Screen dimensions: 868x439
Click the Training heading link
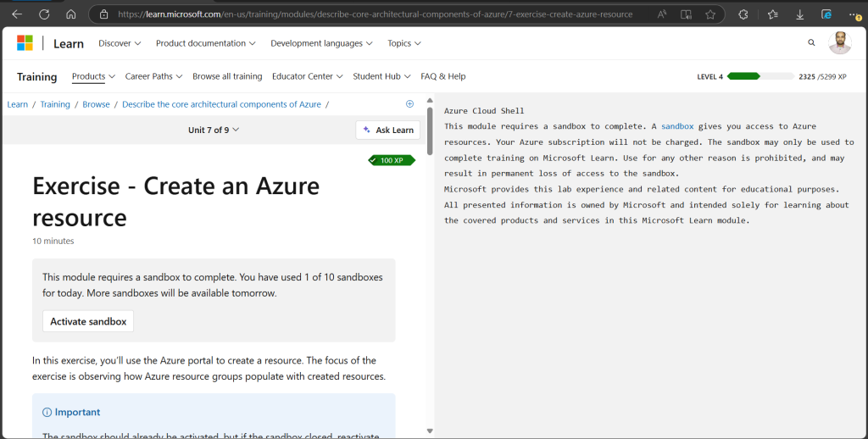tap(37, 77)
